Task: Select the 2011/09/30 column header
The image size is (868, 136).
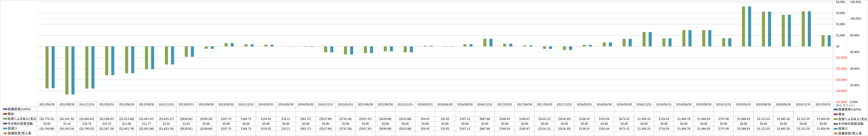Action: coord(67,104)
